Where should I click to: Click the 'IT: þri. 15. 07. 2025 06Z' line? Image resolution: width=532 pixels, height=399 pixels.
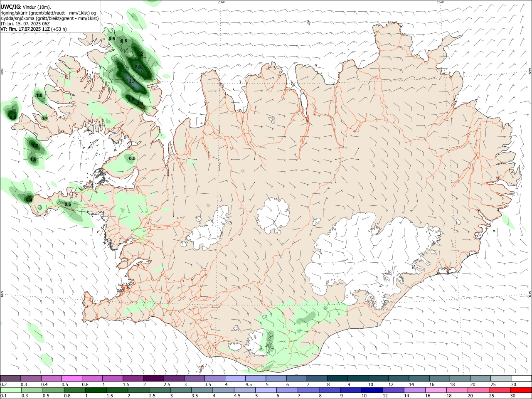[25, 24]
